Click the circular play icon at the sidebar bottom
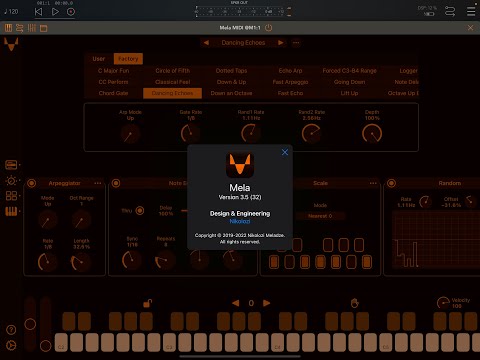 (x=11, y=346)
